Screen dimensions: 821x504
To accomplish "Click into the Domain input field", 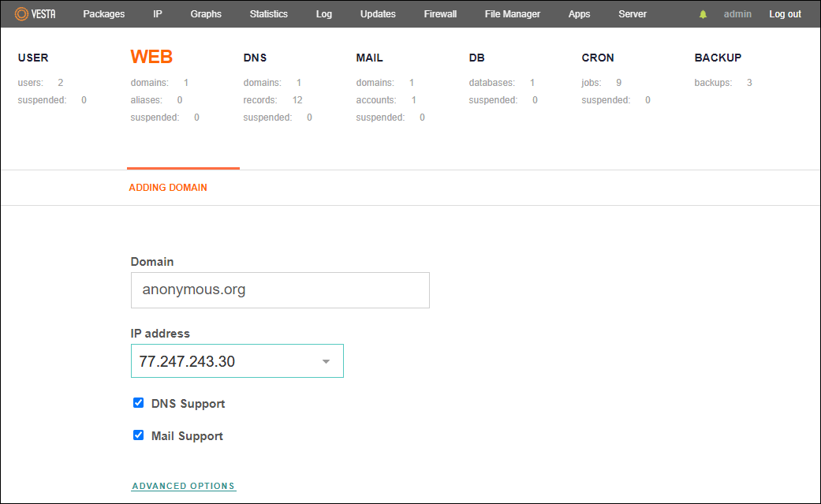I will (x=280, y=290).
